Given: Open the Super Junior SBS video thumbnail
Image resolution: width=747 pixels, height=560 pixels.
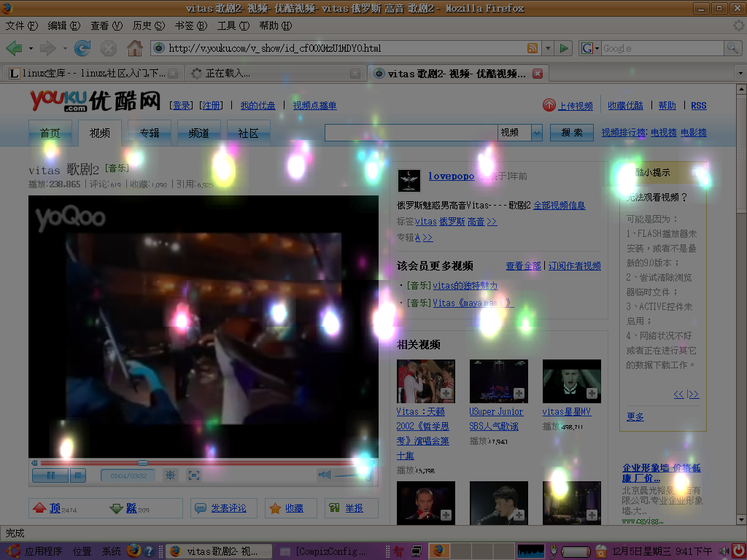Looking at the screenshot, I should click(499, 381).
